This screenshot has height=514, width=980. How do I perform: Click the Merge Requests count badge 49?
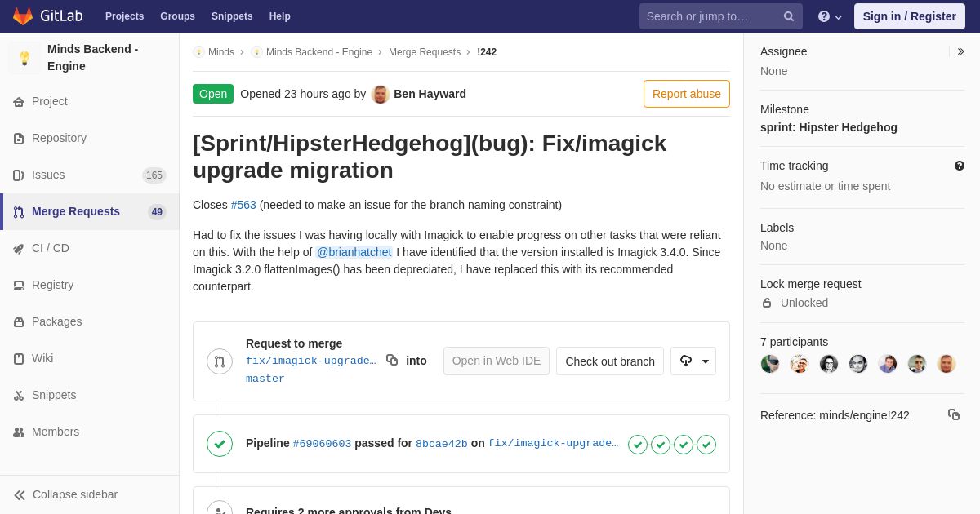coord(157,212)
